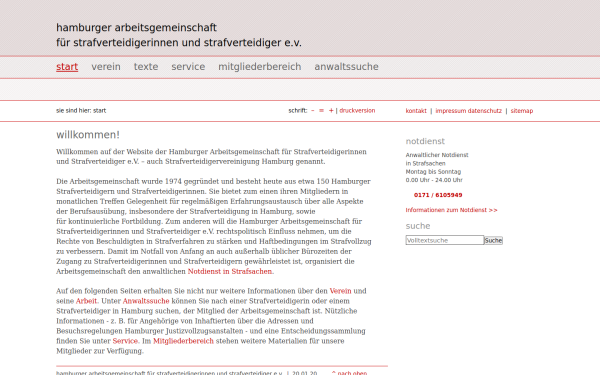This screenshot has width=600, height=375.
Task: Click '0.00 Uhr - 24.00 Uhr' text
Action: (434, 180)
